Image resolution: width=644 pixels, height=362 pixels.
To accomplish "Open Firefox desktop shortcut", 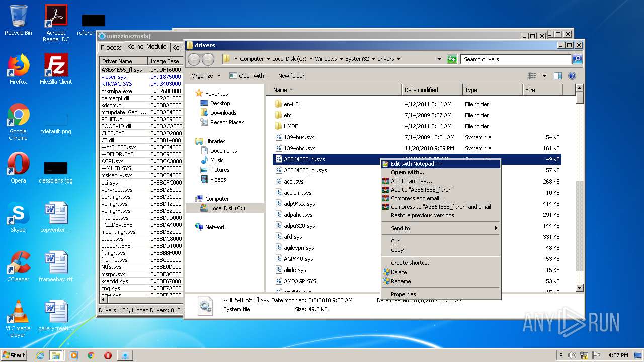I will click(x=18, y=69).
